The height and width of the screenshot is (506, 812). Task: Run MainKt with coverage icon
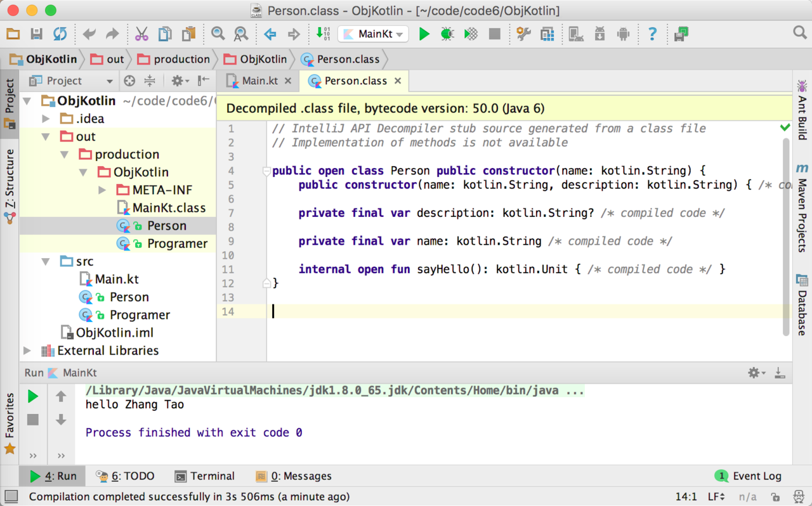[x=471, y=34]
